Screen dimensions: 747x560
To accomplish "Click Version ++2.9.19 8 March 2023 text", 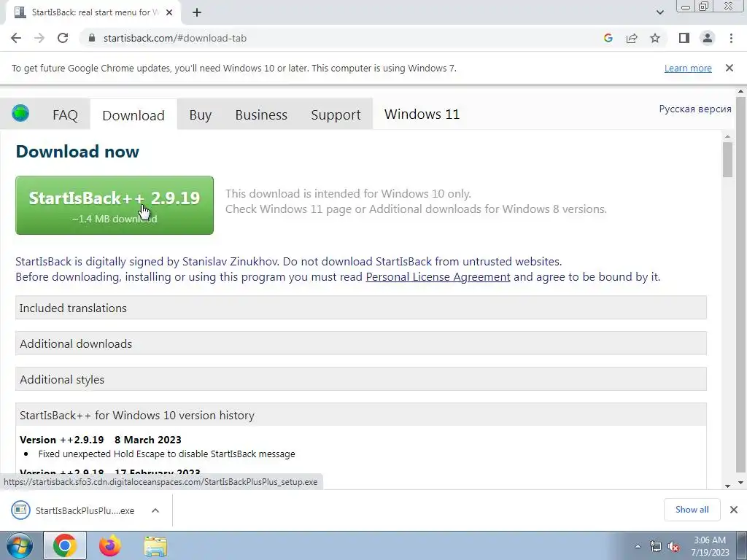I will [101, 440].
